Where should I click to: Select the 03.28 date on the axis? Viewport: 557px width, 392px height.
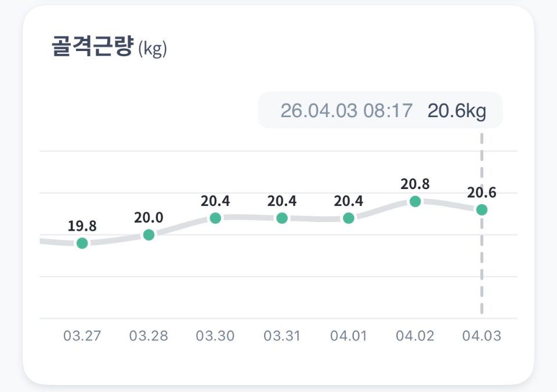click(149, 336)
